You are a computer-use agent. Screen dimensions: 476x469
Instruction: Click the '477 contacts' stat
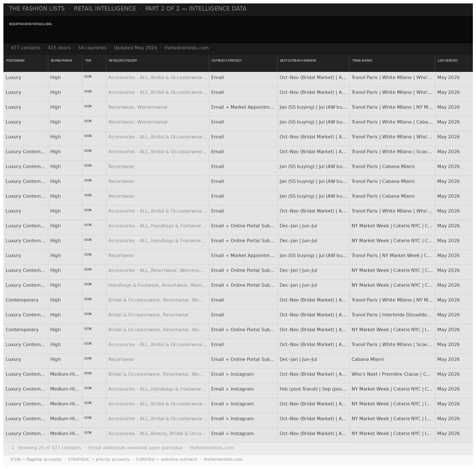26,48
